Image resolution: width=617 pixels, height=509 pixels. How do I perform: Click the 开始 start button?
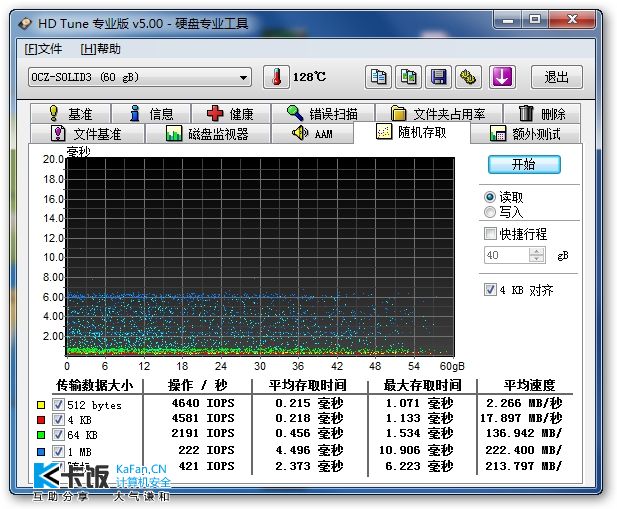(x=524, y=164)
